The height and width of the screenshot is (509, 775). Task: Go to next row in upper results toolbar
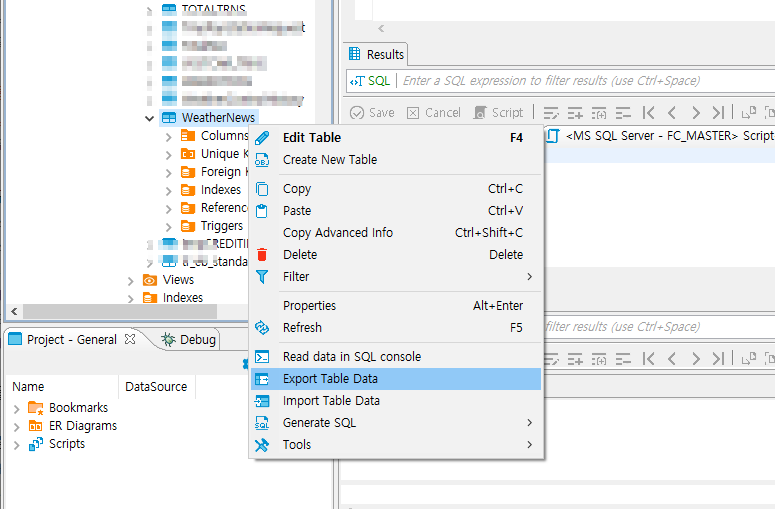pyautogui.click(x=695, y=113)
